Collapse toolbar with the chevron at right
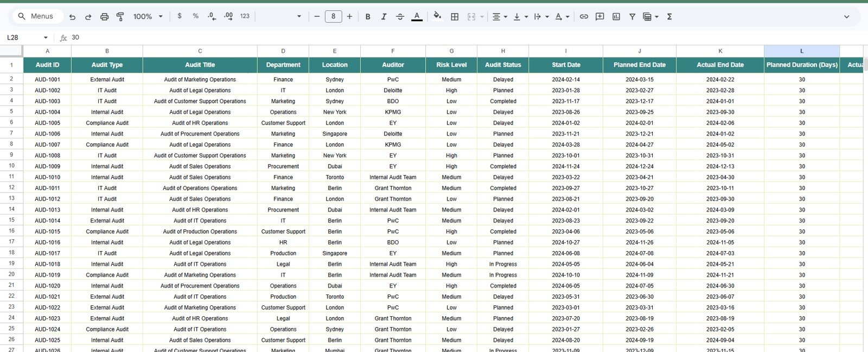The image size is (868, 352). coord(846,17)
